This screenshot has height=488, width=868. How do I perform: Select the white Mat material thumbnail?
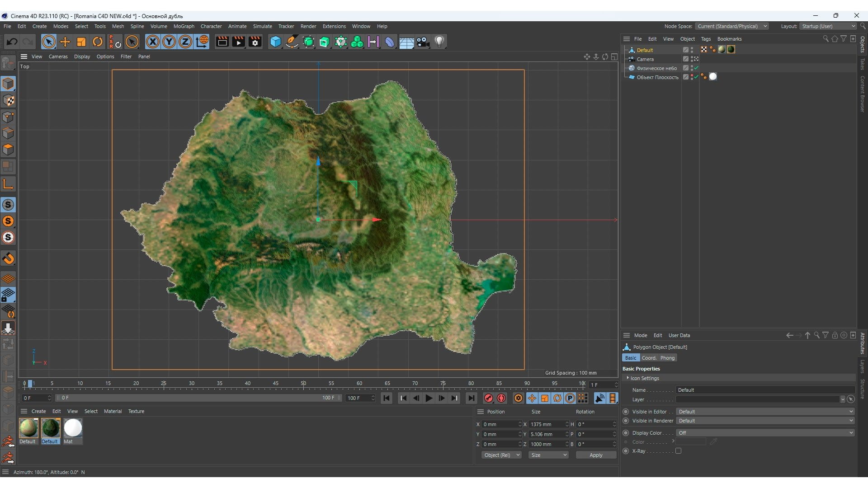point(73,428)
